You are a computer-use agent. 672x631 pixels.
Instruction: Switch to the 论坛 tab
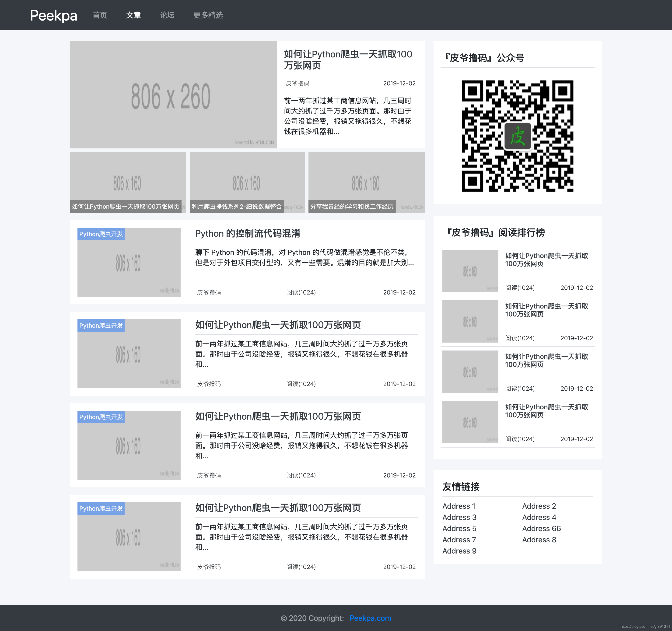(x=167, y=15)
